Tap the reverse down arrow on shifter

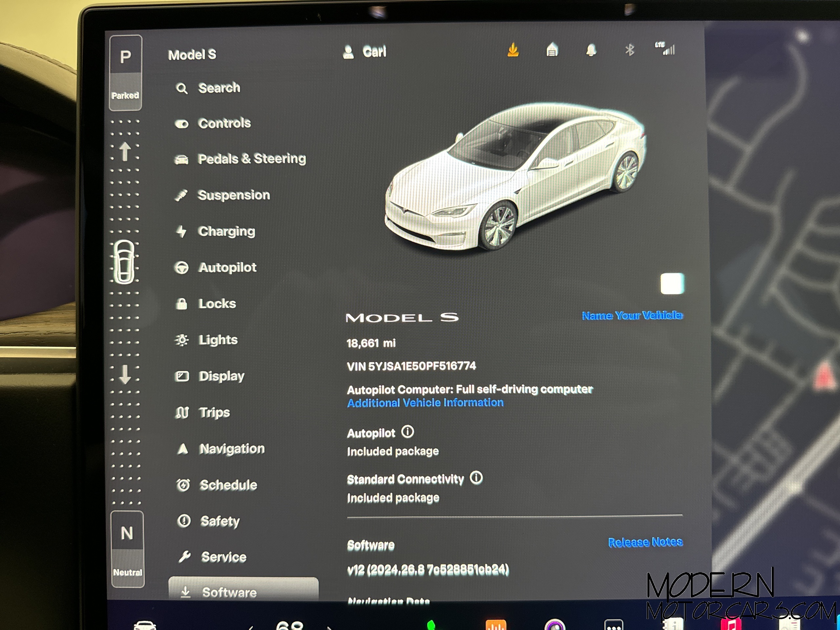125,374
